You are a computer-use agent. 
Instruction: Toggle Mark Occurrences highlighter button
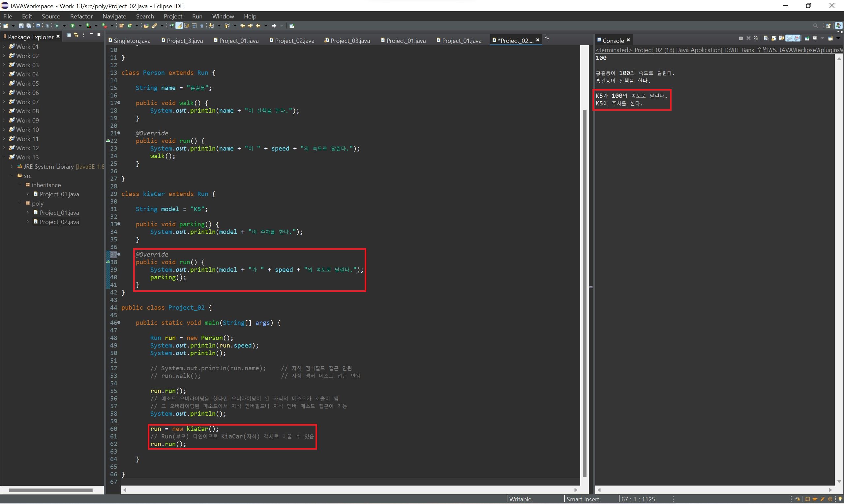(x=179, y=26)
